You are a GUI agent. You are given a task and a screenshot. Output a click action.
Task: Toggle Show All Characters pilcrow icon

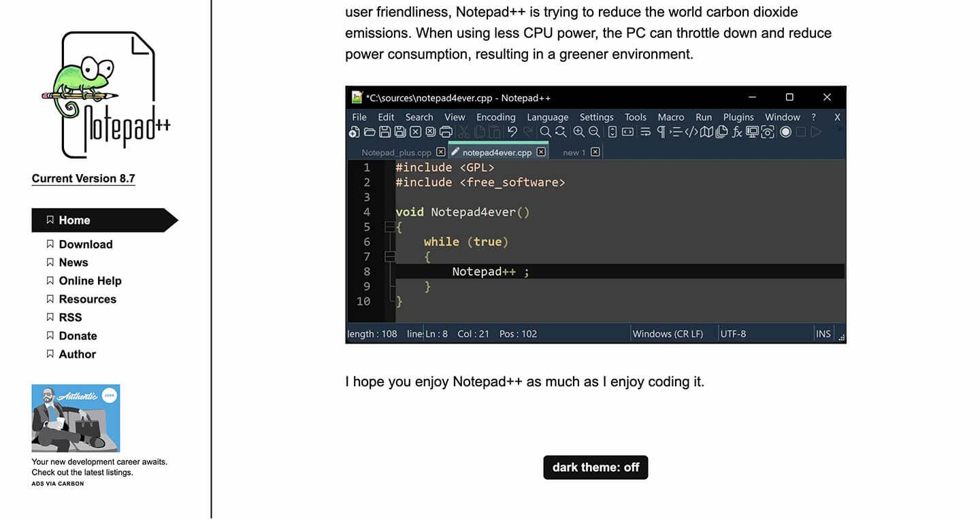click(x=660, y=132)
